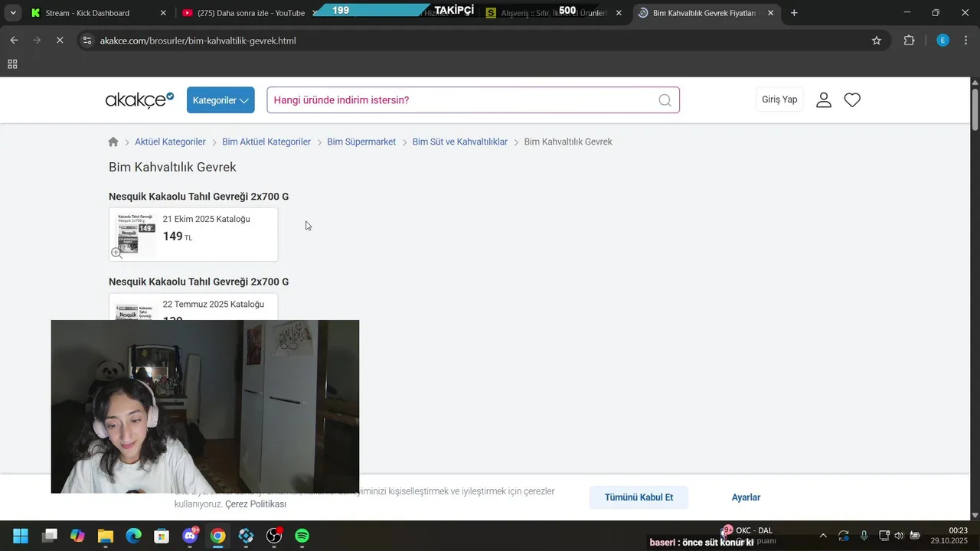The width and height of the screenshot is (980, 551).
Task: Open the Kategoriler dropdown
Action: point(220,100)
